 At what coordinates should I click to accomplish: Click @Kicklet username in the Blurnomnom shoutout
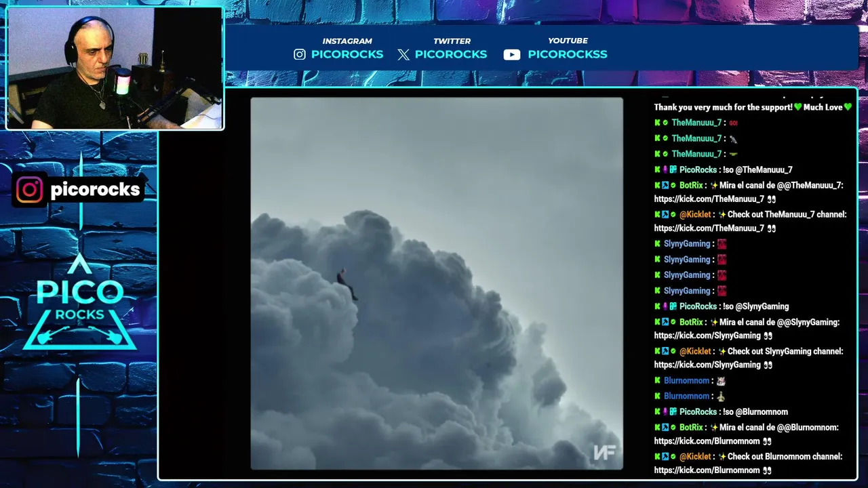point(695,457)
